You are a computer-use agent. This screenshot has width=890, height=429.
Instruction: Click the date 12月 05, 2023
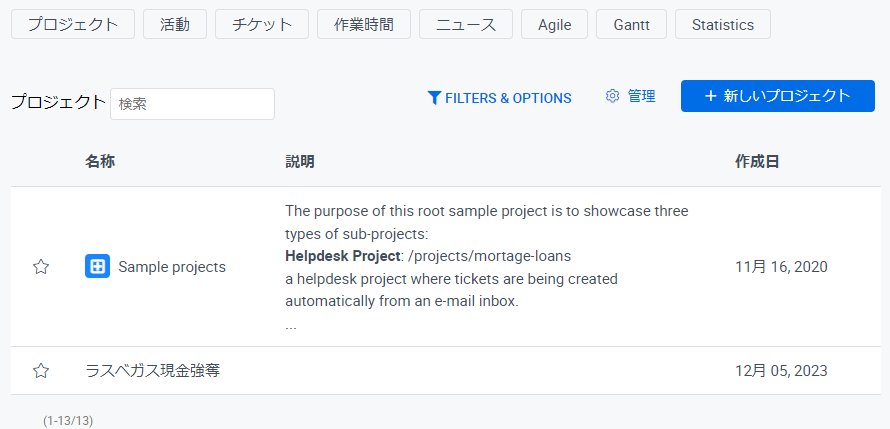[781, 371]
